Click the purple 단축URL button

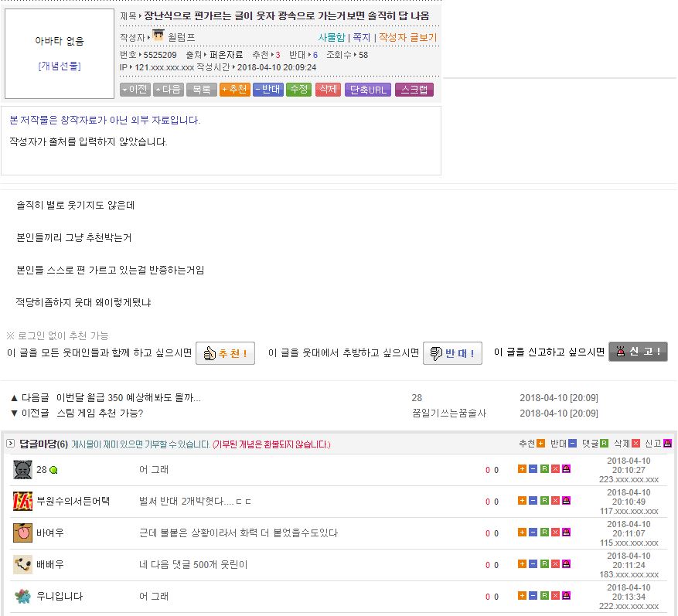[367, 90]
